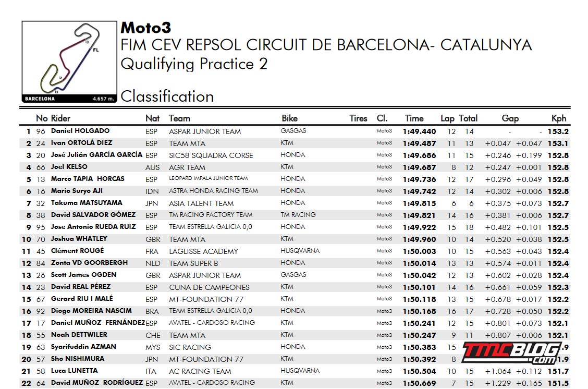Click the Bike column header

(x=290, y=118)
